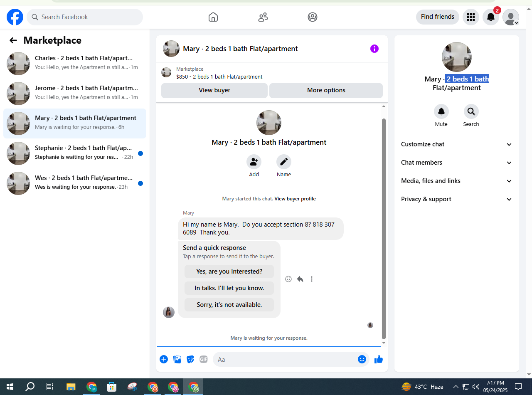Screen dimensions: 532x395
Task: Click the Facebook logo icon
Action: (x=15, y=17)
